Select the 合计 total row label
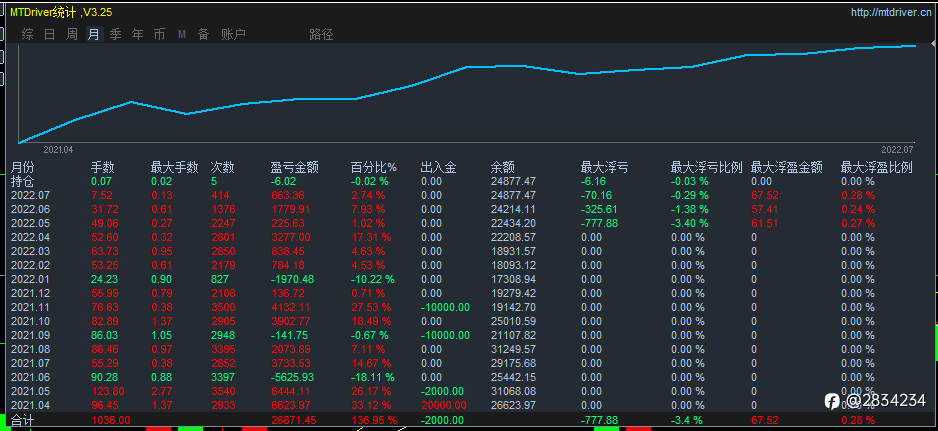 (x=23, y=420)
